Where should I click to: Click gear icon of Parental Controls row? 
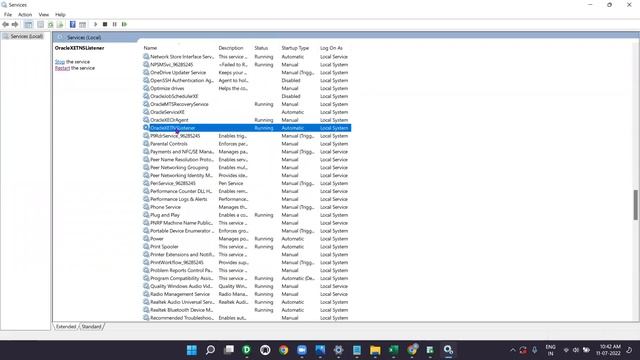click(146, 144)
